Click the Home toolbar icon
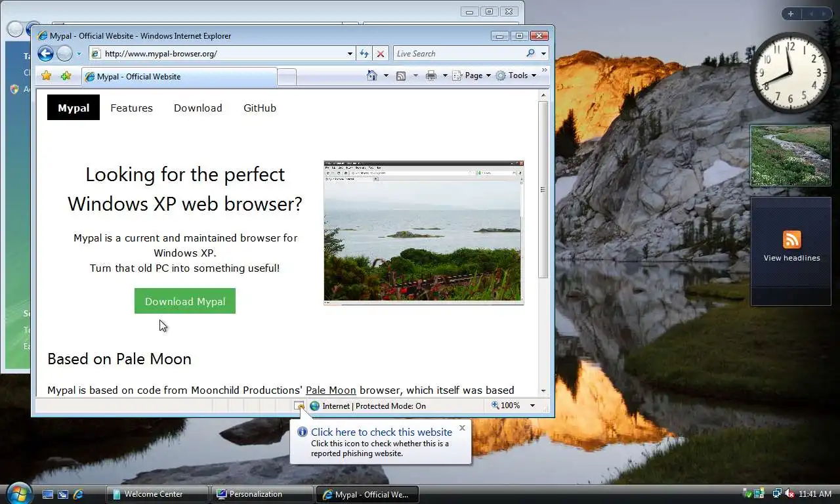Screen dimensions: 840x504 (372, 75)
